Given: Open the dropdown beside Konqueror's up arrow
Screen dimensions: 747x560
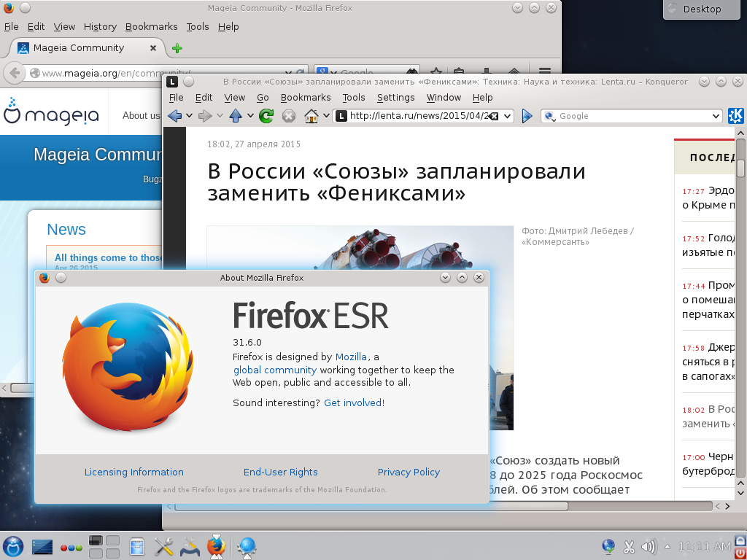Looking at the screenshot, I should point(250,116).
